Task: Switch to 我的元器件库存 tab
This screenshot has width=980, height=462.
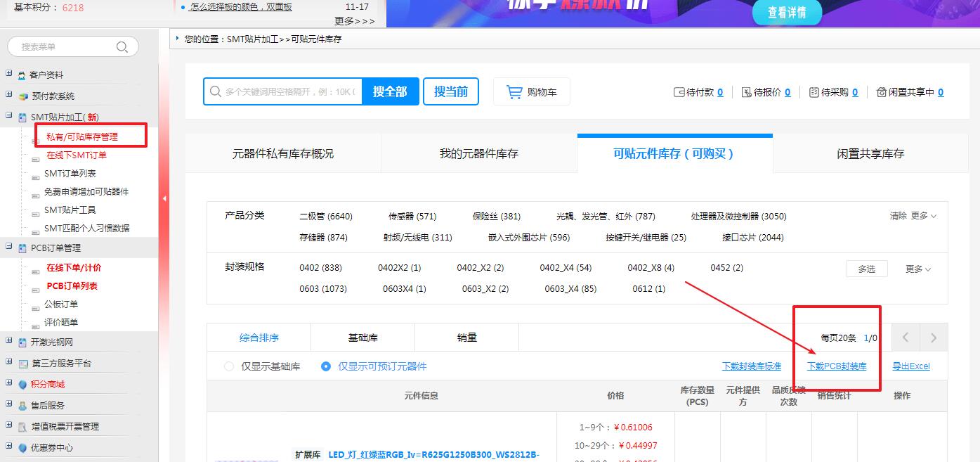Action: point(478,153)
